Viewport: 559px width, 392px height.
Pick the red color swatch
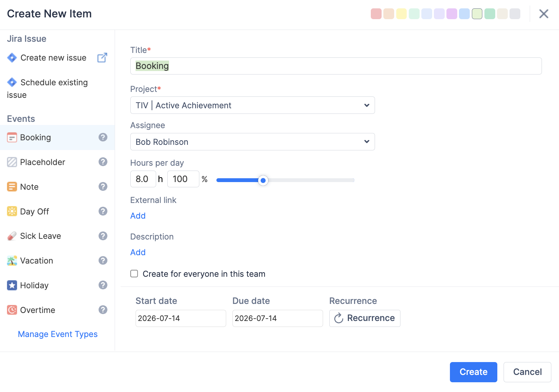(376, 14)
